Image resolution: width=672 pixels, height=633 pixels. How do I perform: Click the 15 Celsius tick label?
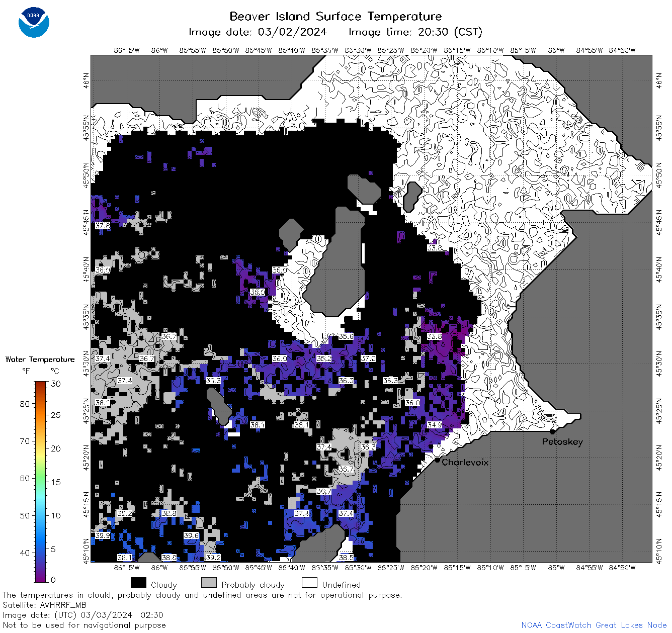click(56, 482)
